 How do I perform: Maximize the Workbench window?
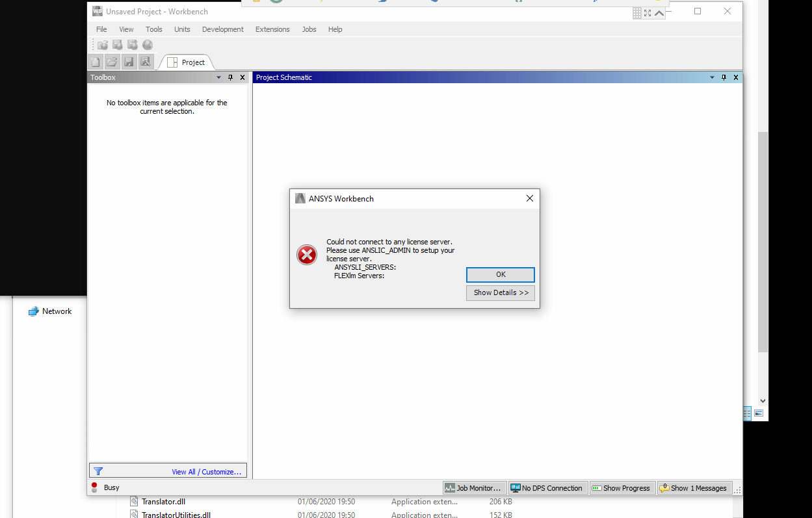pyautogui.click(x=698, y=11)
